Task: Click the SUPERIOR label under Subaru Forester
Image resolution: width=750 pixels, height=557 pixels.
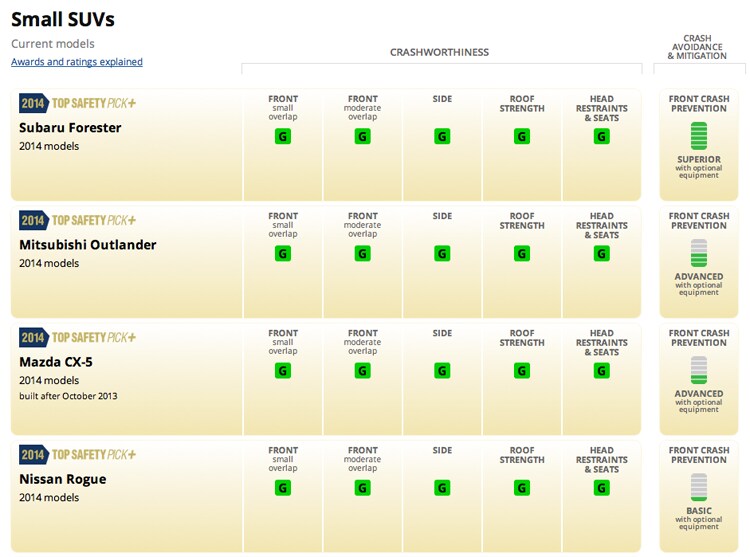Action: (699, 159)
